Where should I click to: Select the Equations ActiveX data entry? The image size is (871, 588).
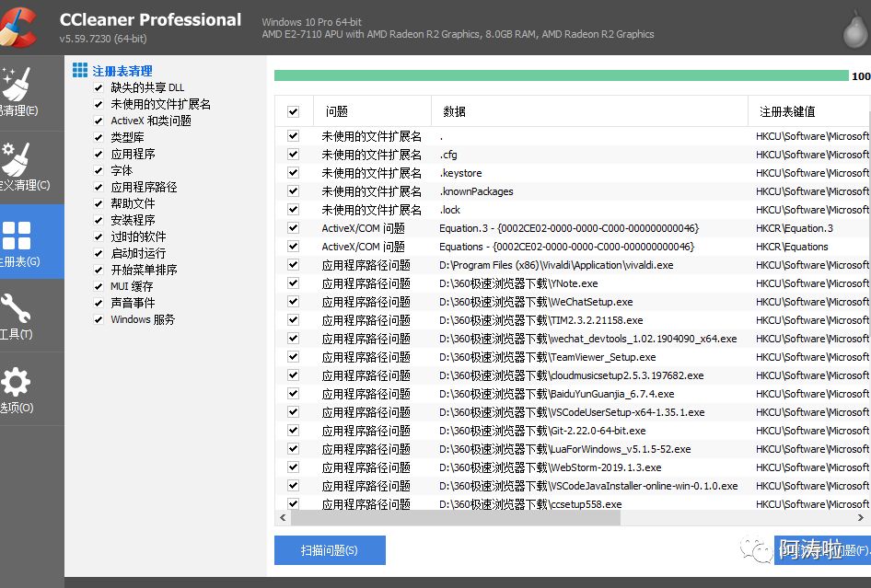click(x=566, y=247)
